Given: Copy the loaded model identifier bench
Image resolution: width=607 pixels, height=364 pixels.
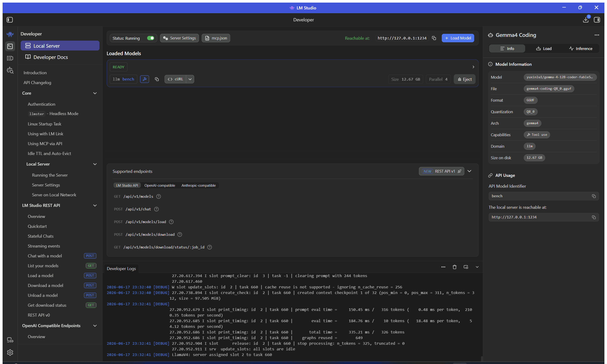Looking at the screenshot, I should [x=157, y=79].
